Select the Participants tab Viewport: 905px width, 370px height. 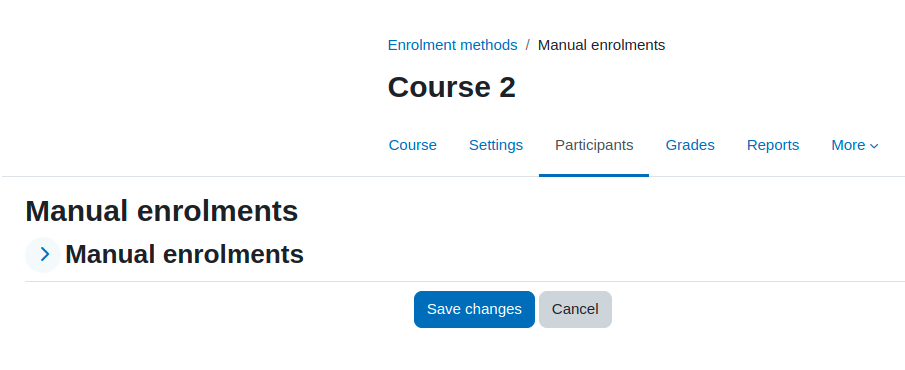pos(594,145)
